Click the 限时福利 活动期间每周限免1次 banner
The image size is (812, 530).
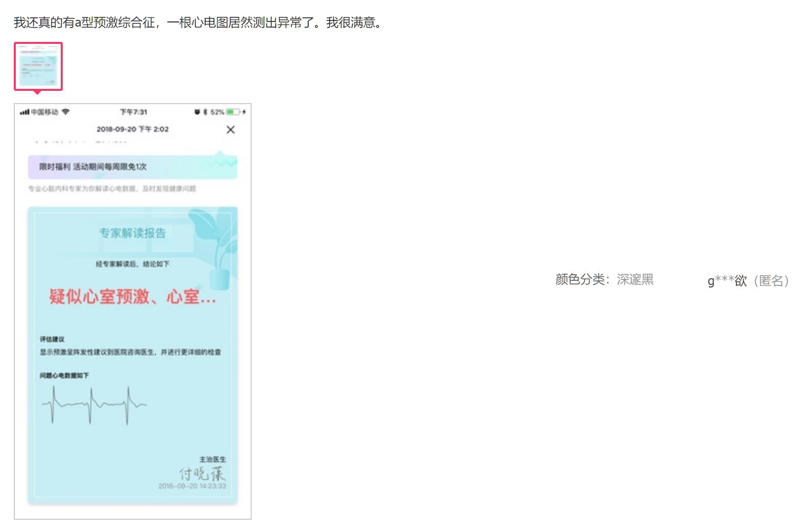pos(133,166)
